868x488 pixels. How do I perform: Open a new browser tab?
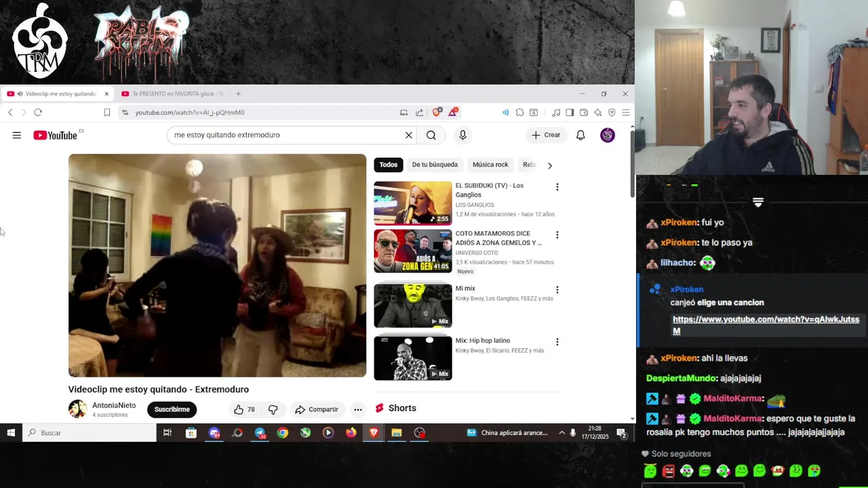pos(238,94)
